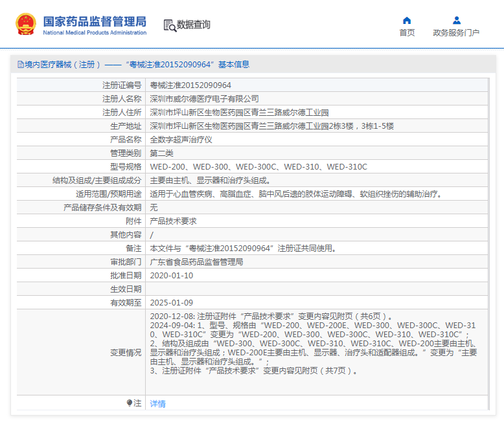Select the value 粤械注准20152090964 in 注册证编号 row
The image size is (504, 422).
tap(190, 85)
